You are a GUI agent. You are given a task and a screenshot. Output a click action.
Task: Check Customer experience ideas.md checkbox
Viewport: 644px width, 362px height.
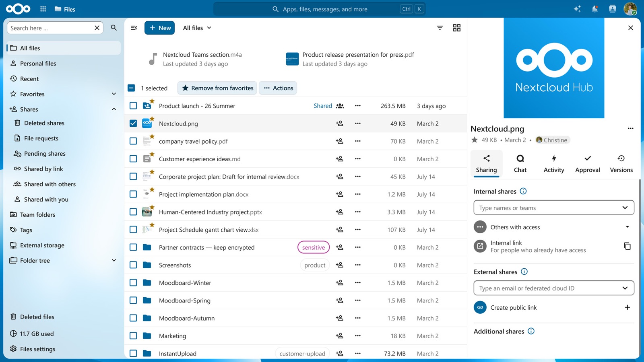click(133, 159)
